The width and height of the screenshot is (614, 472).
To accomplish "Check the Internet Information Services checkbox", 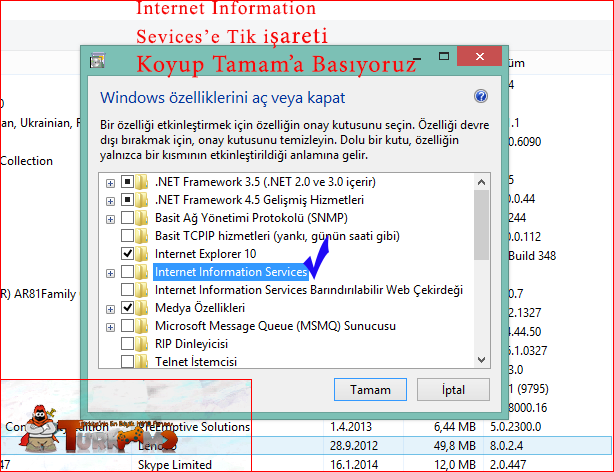I will click(x=127, y=271).
